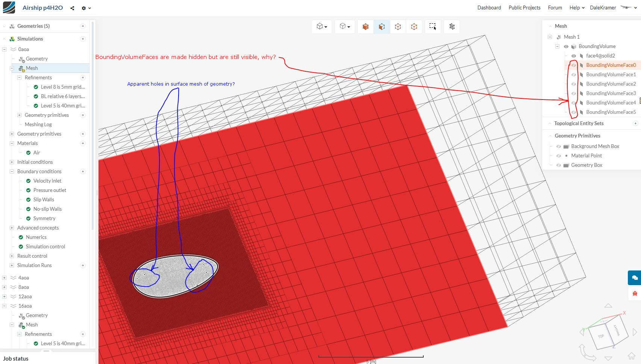Image resolution: width=641 pixels, height=364 pixels.
Task: Switch to solid volume selection mode
Action: coord(365,26)
